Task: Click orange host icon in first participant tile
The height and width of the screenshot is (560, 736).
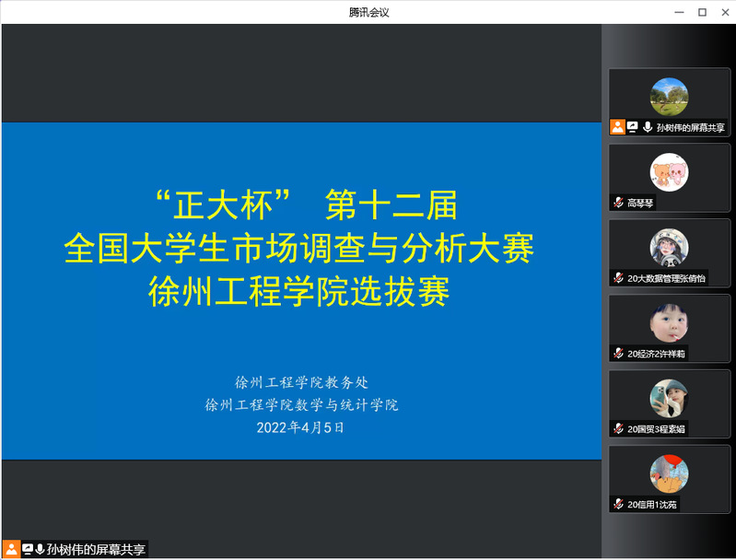Action: [618, 127]
